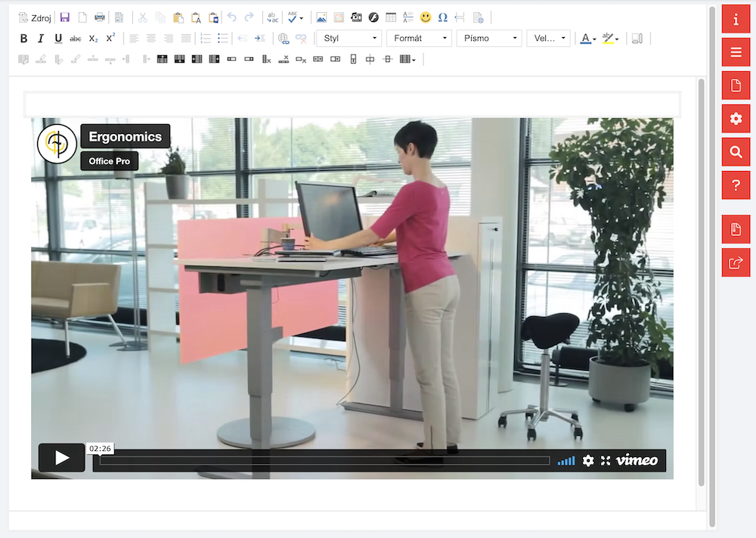Open Vimeo player settings gear
This screenshot has height=538, width=756.
588,461
